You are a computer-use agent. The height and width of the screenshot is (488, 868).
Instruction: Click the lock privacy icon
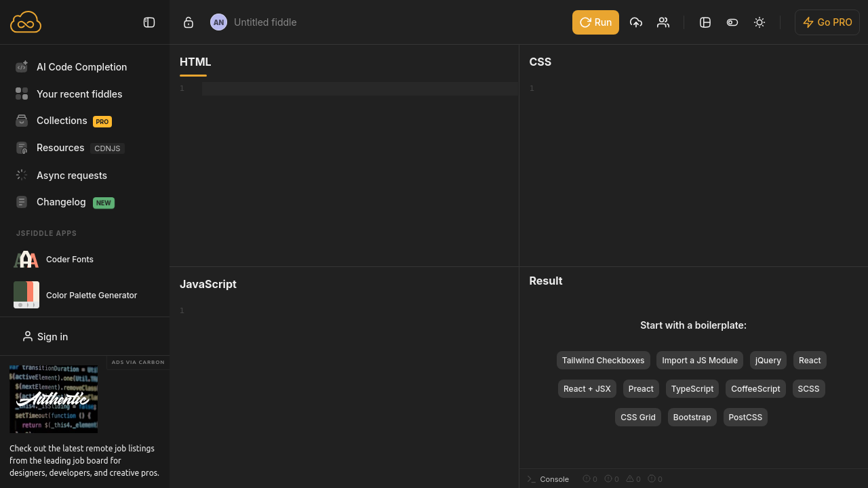tap(189, 22)
